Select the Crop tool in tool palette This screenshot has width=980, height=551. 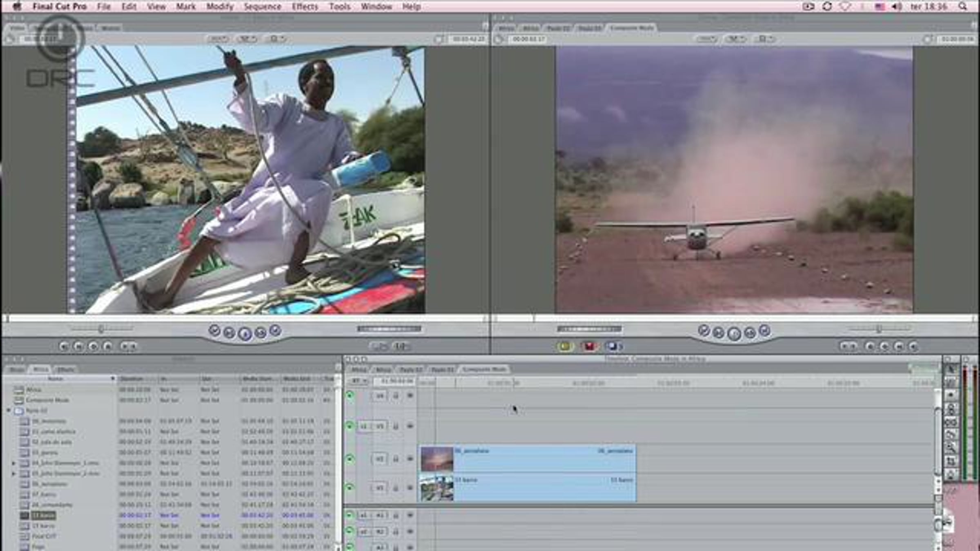pyautogui.click(x=951, y=461)
